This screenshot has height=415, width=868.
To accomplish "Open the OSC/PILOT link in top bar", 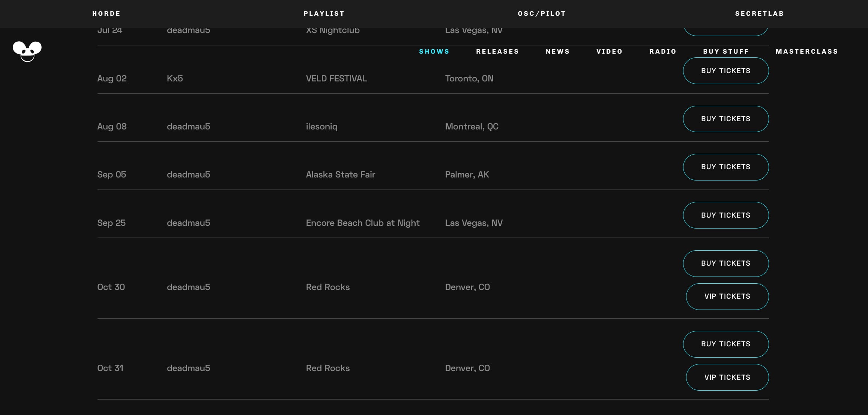I will coord(542,14).
